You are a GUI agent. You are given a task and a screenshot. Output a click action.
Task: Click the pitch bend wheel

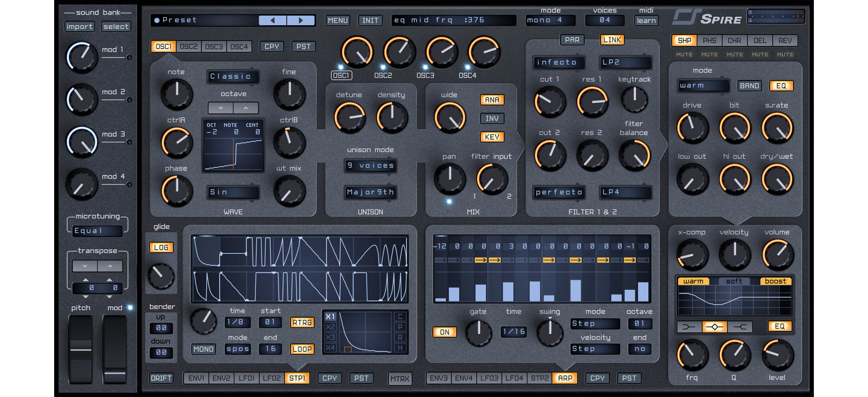click(x=81, y=349)
